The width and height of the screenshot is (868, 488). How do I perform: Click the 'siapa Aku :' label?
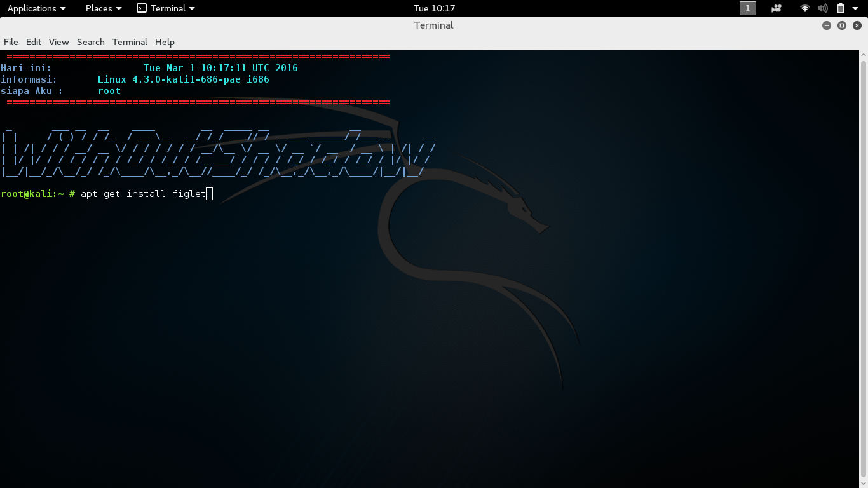click(x=32, y=91)
